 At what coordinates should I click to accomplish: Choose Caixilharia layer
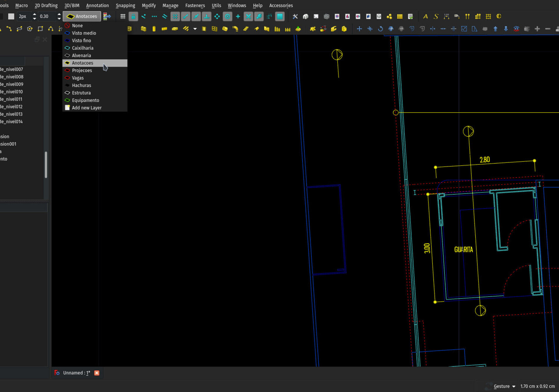95,48
